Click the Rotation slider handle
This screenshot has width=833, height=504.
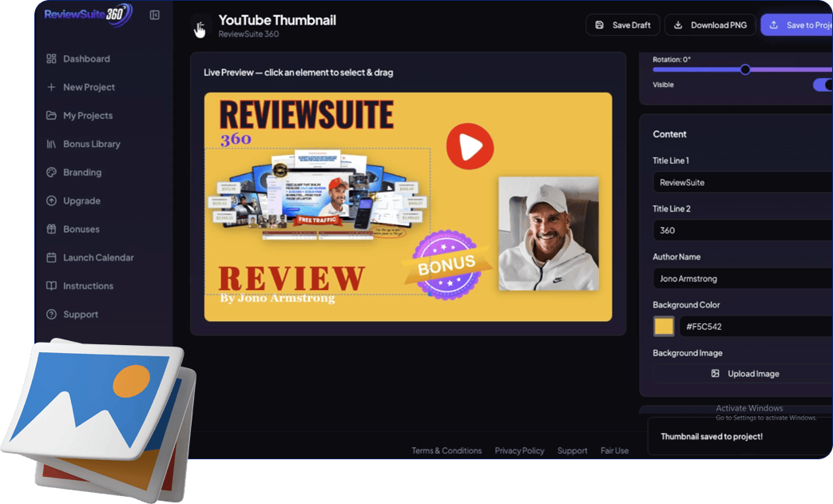[745, 69]
